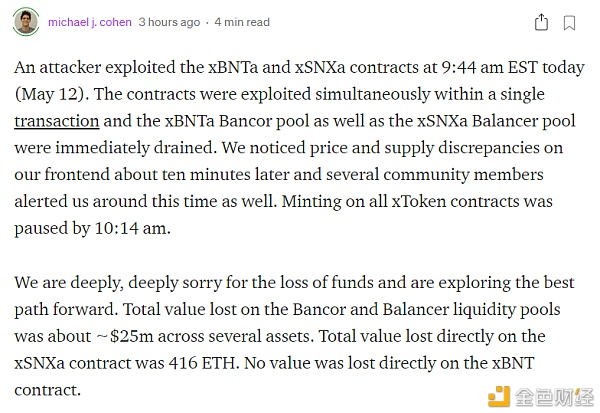600x413 pixels.
Task: Click the orange watermark logo icon
Action: (x=499, y=396)
